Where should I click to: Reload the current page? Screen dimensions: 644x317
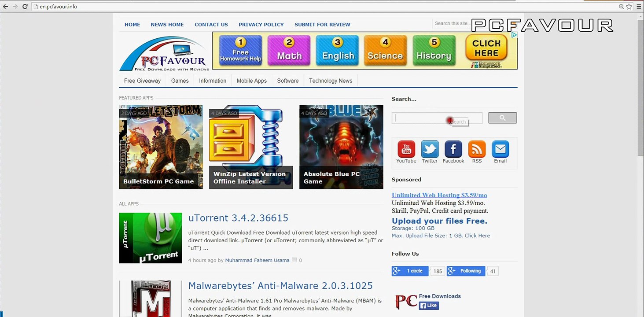[x=25, y=7]
